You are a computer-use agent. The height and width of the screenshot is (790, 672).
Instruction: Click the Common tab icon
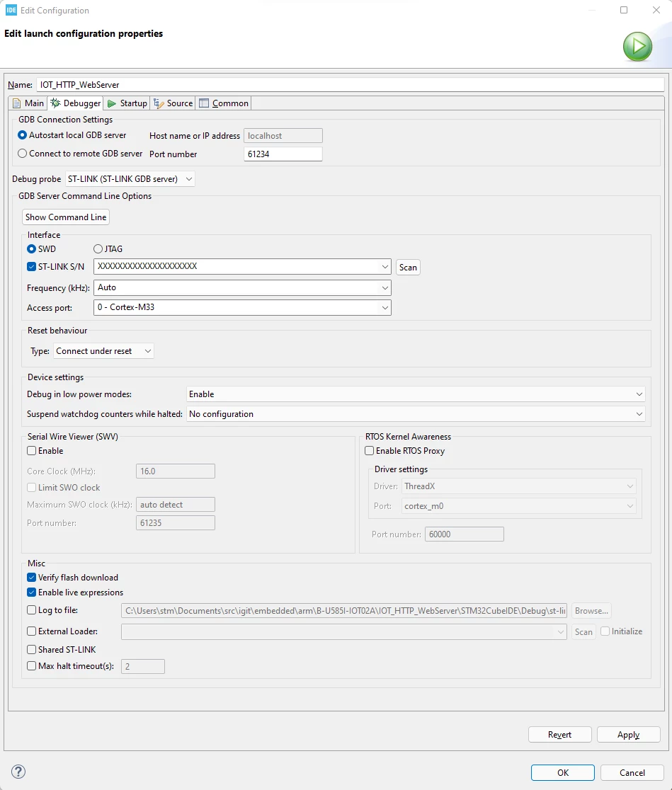204,103
